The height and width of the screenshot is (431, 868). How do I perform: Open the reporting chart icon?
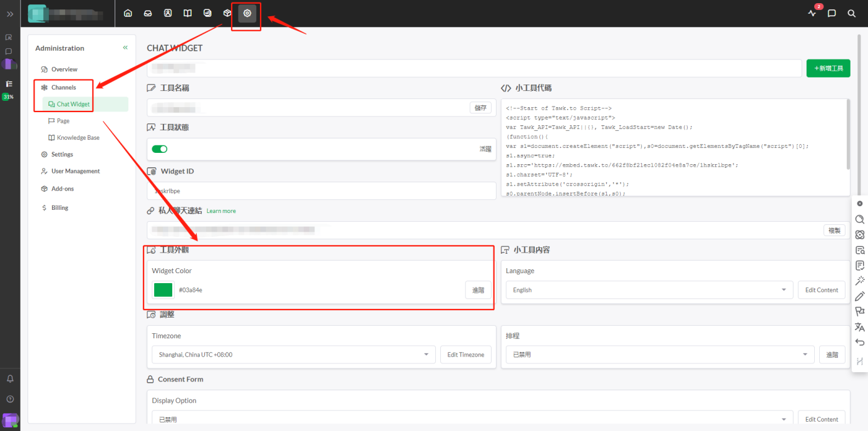click(207, 13)
